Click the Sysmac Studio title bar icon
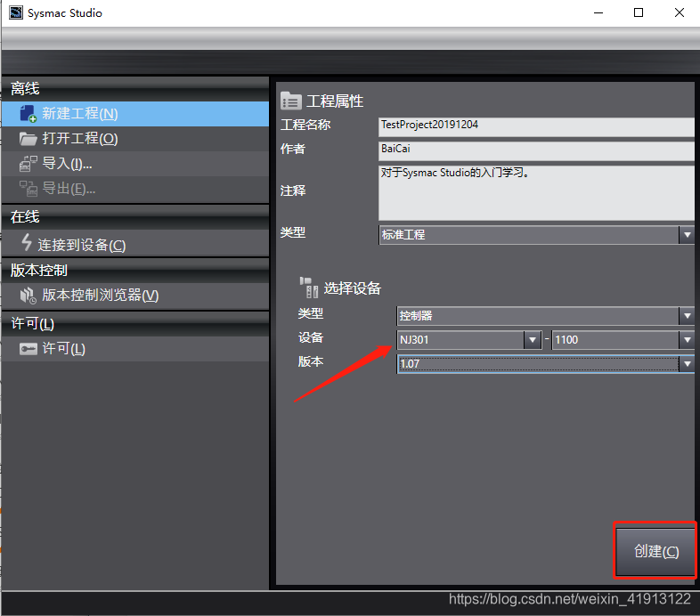Viewport: 700px width, 616px height. click(x=16, y=13)
